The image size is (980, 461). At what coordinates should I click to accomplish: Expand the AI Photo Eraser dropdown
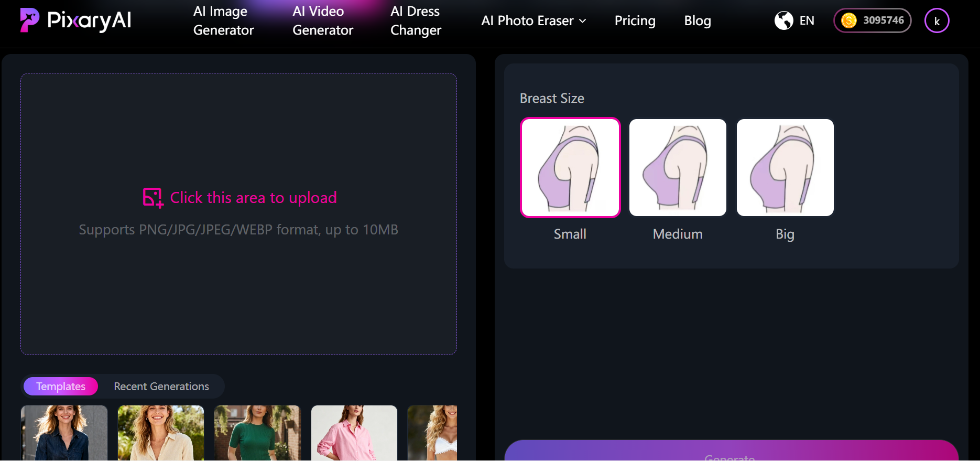[533, 21]
